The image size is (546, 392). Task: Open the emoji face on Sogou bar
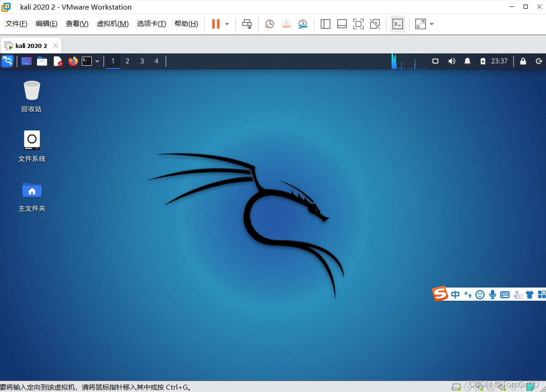pyautogui.click(x=480, y=295)
